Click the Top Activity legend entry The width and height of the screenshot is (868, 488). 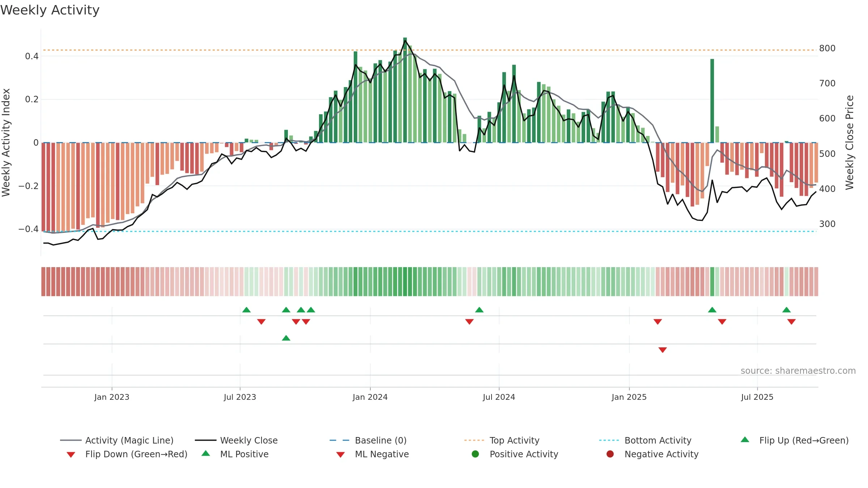coord(502,440)
